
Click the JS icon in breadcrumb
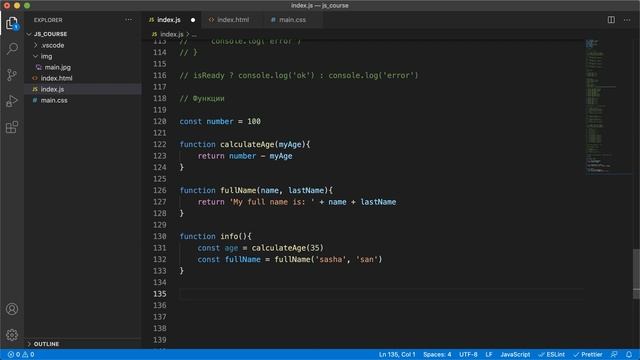[154, 34]
